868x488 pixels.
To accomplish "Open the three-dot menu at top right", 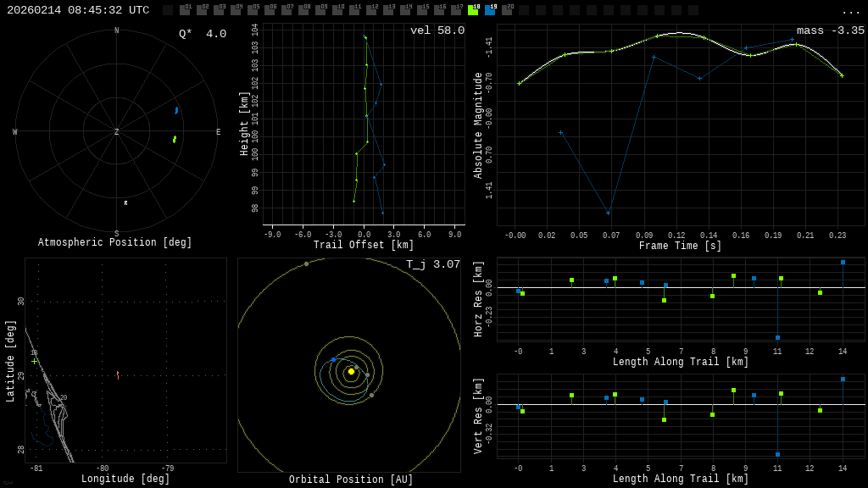I will tap(850, 11).
